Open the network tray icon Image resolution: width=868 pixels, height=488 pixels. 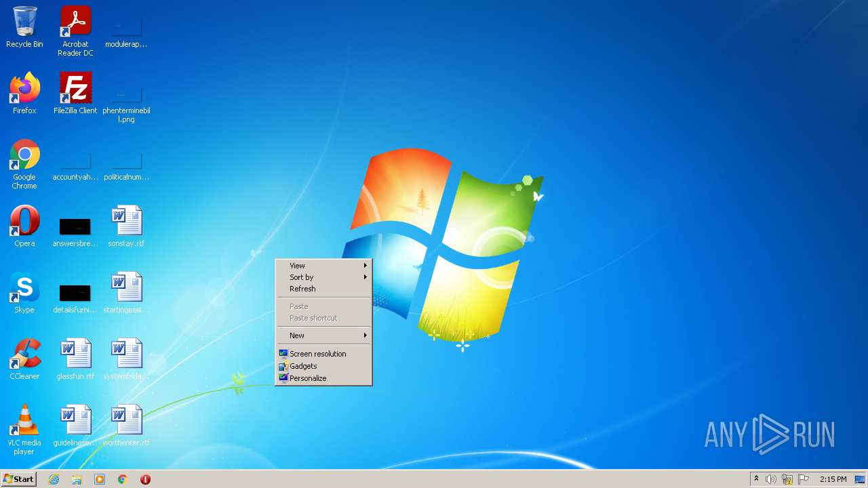(x=787, y=479)
